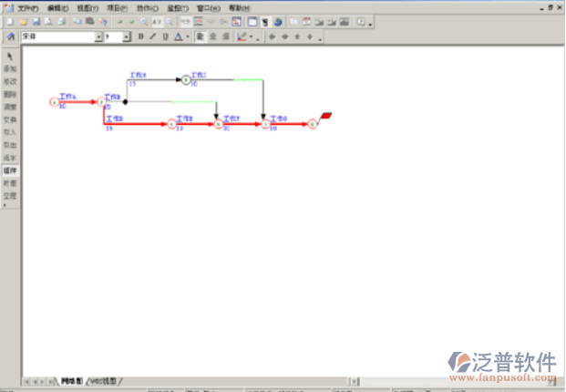Click the New document icon
Viewport: 566px width, 392px height.
click(10, 21)
